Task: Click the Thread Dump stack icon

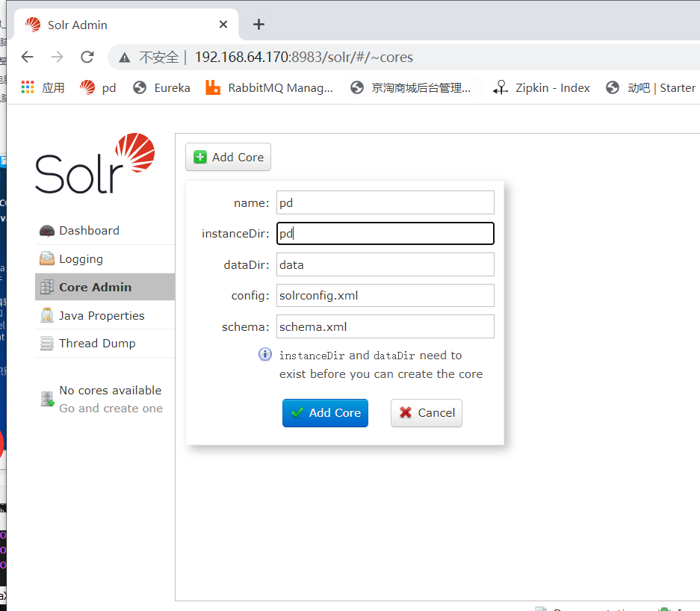Action: 47,344
